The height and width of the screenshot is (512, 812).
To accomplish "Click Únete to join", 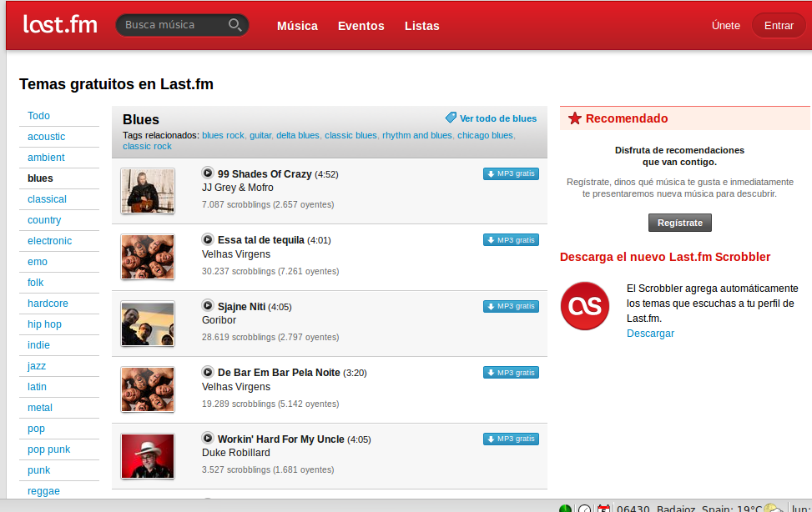I will click(x=725, y=25).
